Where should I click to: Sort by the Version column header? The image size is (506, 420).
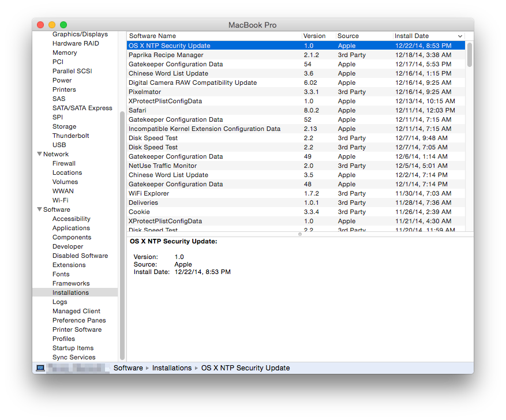(x=318, y=36)
